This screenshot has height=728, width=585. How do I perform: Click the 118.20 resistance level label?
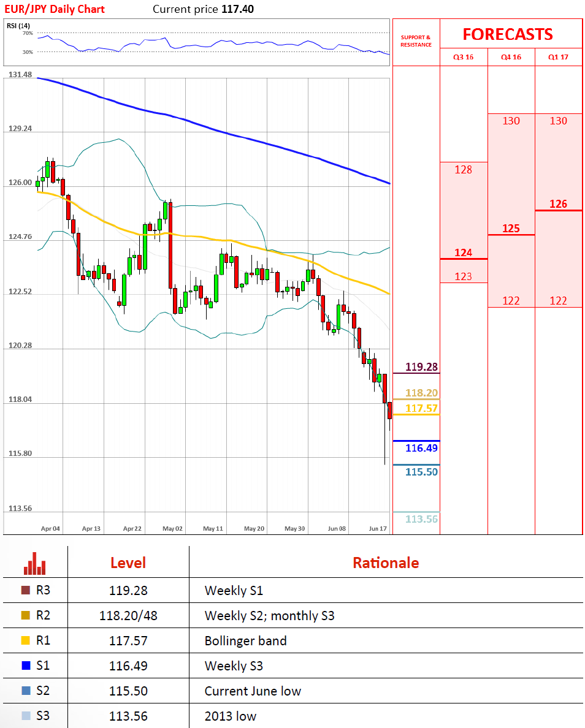pyautogui.click(x=421, y=393)
